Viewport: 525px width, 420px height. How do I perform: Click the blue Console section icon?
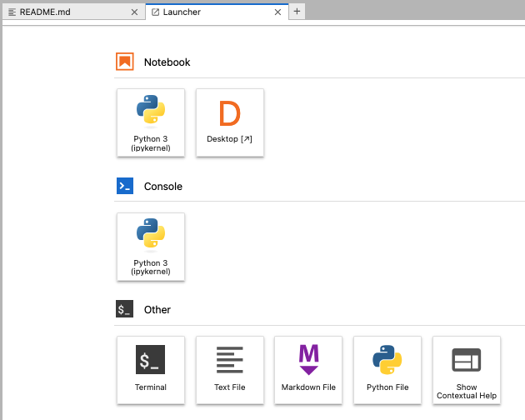(x=125, y=186)
